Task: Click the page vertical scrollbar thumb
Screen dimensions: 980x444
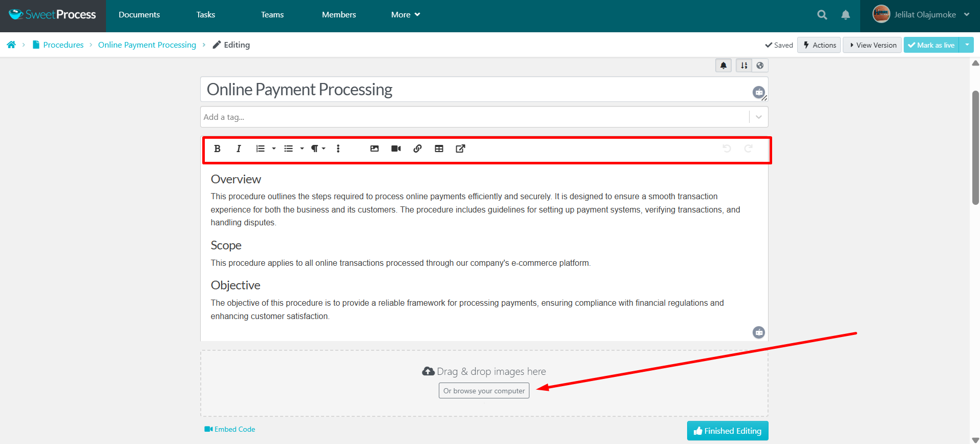Action: [975, 147]
